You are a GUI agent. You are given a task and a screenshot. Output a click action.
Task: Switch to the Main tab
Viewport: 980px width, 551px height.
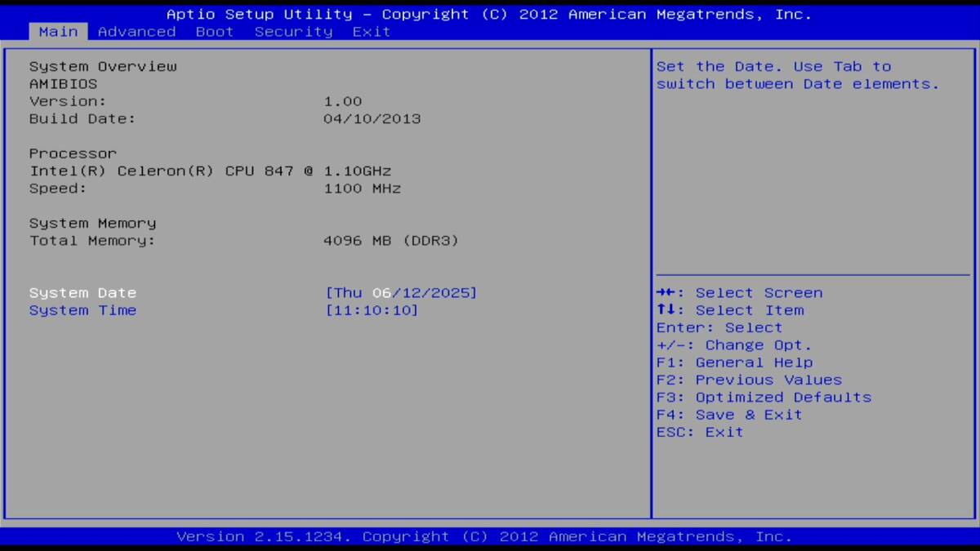click(59, 32)
